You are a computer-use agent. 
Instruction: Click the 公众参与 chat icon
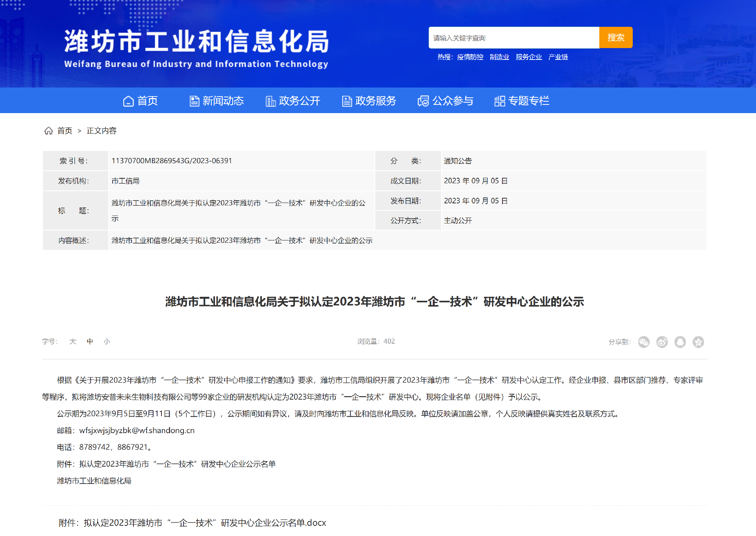423,101
